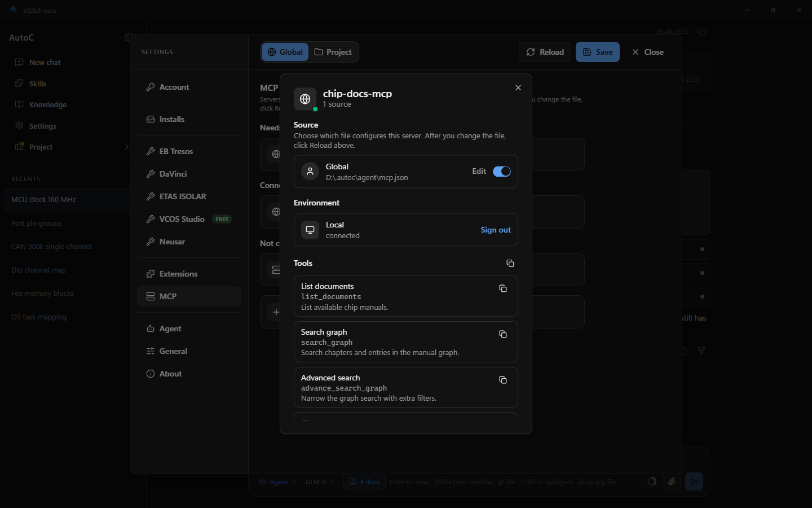Open EB Tresos settings
This screenshot has height=508, width=812.
[x=189, y=151]
